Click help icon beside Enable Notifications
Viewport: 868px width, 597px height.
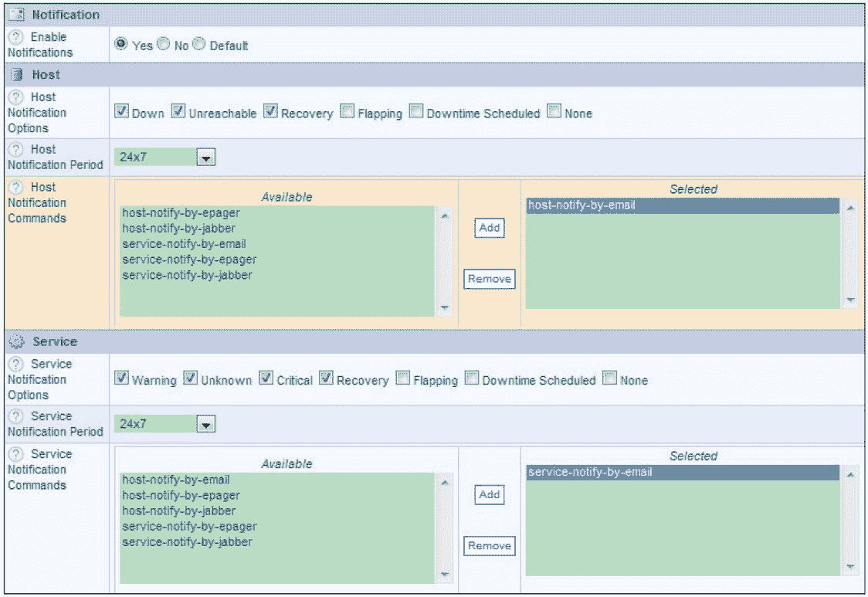(x=15, y=37)
